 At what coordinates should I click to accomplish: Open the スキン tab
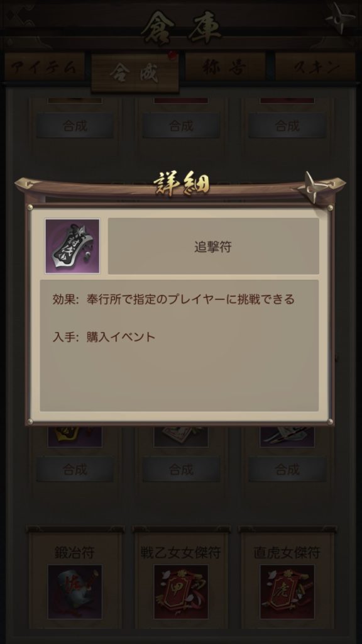(x=315, y=67)
